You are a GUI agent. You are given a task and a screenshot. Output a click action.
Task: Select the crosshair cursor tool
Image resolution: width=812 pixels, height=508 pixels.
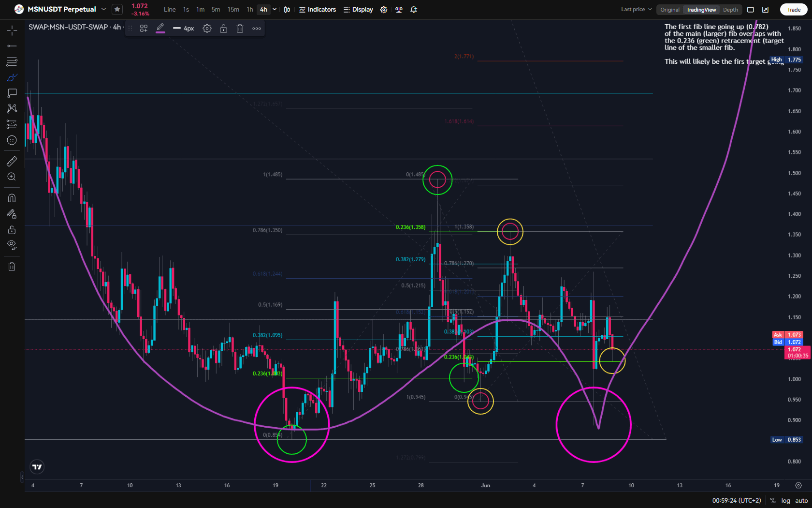point(12,30)
